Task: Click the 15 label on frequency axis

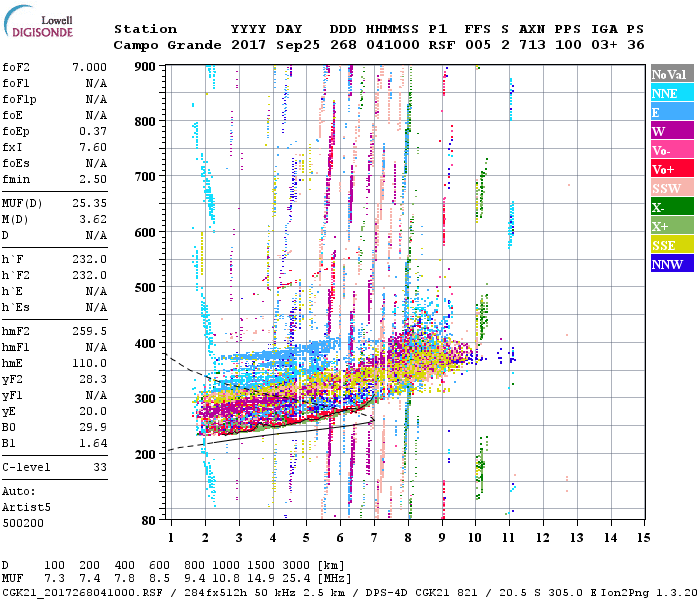Action: pos(643,538)
